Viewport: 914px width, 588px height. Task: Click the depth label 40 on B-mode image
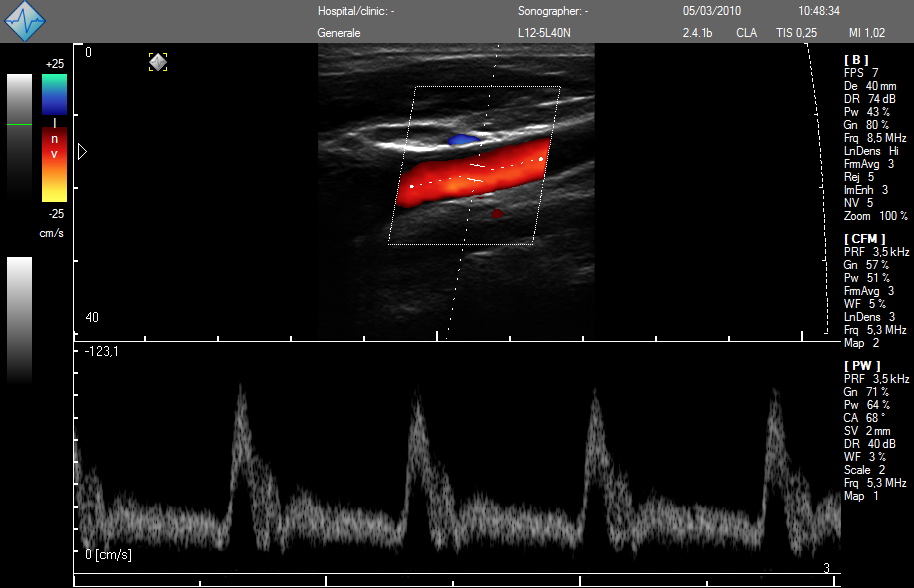click(92, 317)
